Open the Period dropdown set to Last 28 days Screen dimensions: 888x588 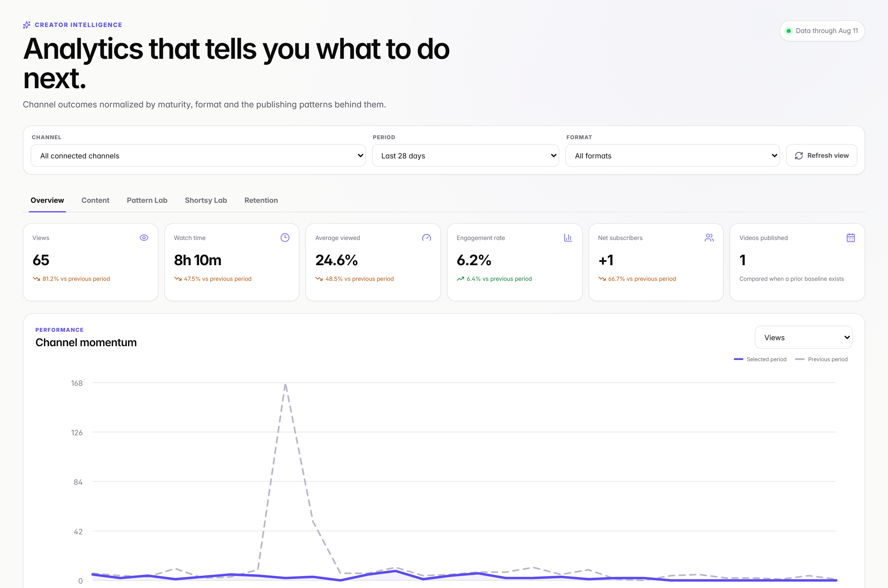coord(465,156)
